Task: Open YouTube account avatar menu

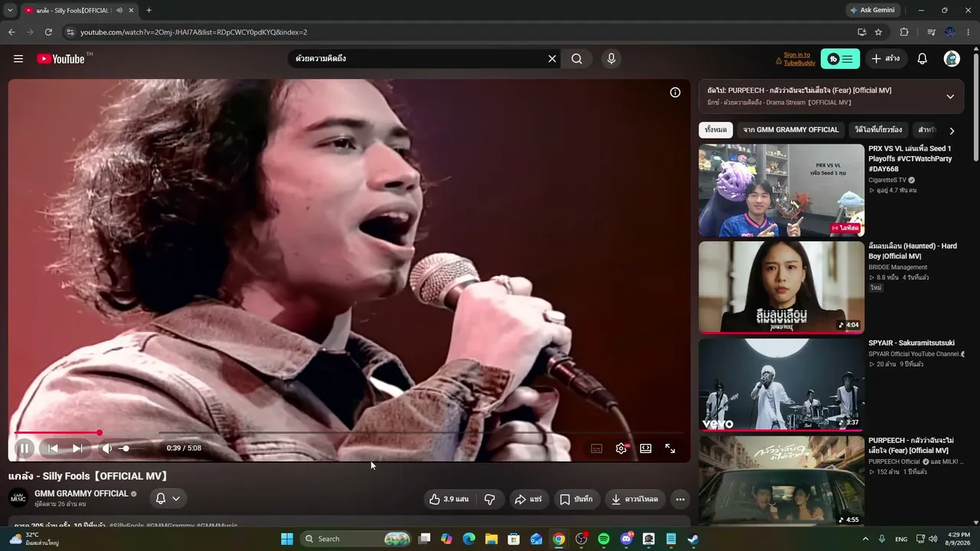Action: (952, 59)
